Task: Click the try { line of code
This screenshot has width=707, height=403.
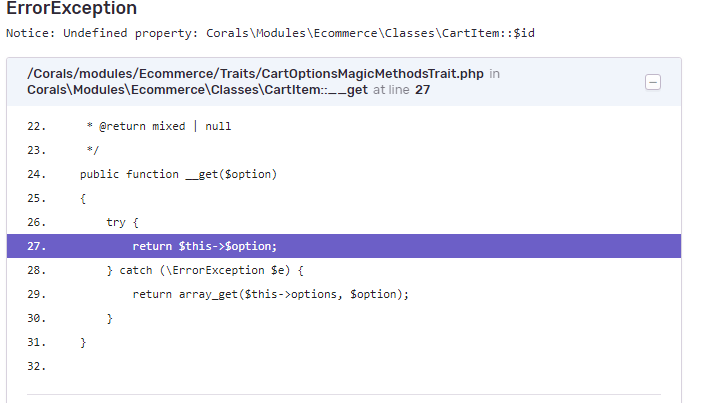Action: point(122,222)
